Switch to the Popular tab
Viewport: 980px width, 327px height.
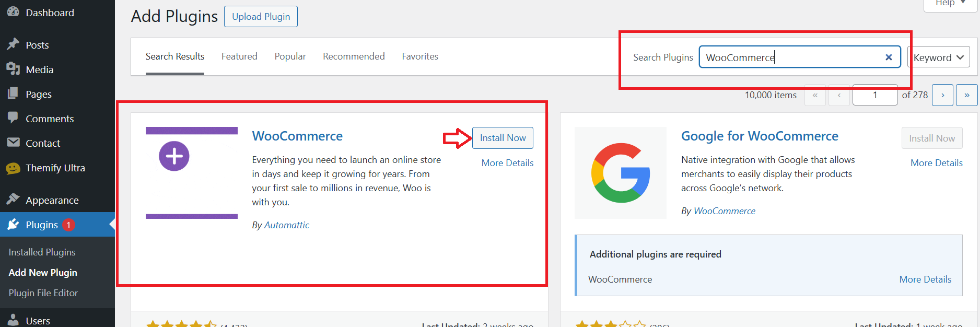tap(290, 56)
